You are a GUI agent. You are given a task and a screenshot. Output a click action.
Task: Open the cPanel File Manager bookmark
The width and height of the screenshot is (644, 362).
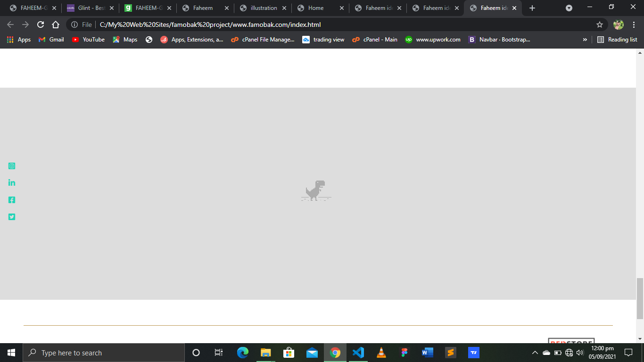(x=263, y=40)
